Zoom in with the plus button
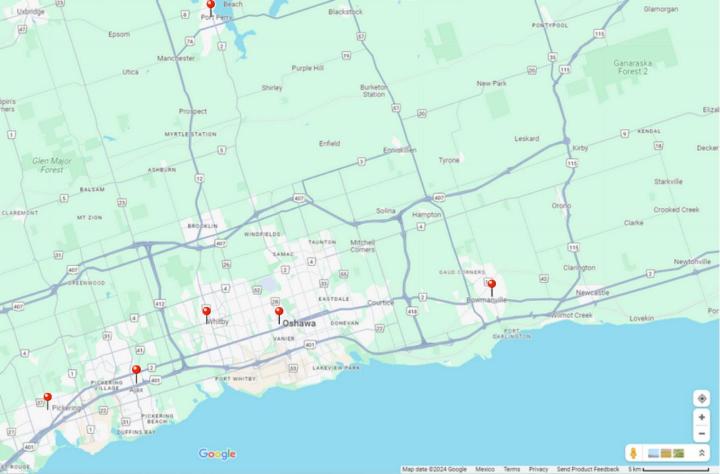The height and width of the screenshot is (474, 720). (x=702, y=417)
